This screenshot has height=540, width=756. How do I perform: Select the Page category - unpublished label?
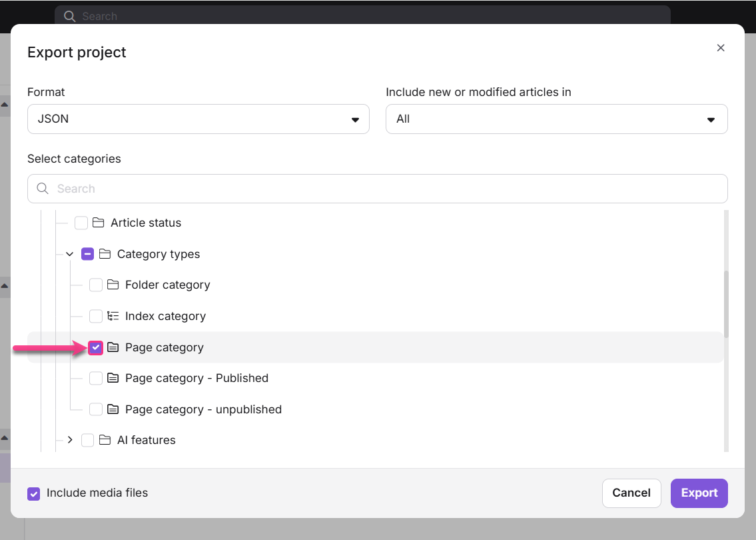point(203,409)
